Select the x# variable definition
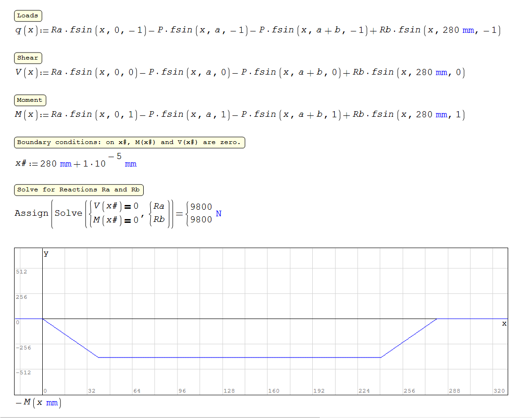The width and height of the screenshot is (532, 418). point(75,164)
